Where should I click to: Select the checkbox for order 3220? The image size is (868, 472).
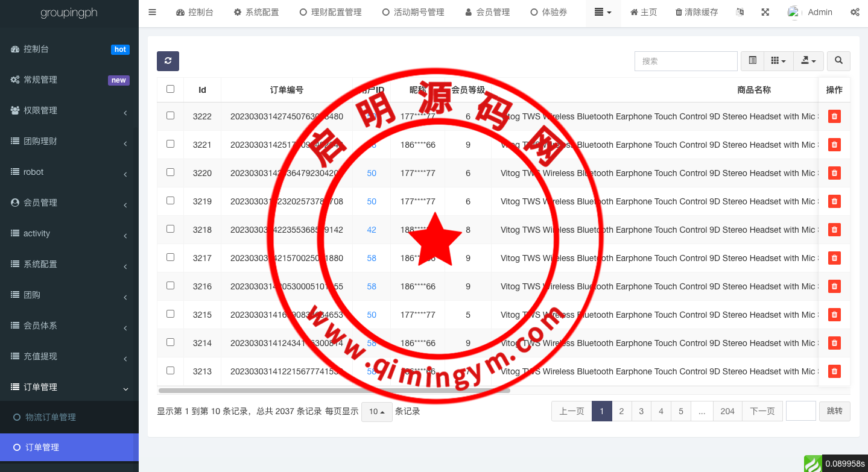tap(170, 172)
